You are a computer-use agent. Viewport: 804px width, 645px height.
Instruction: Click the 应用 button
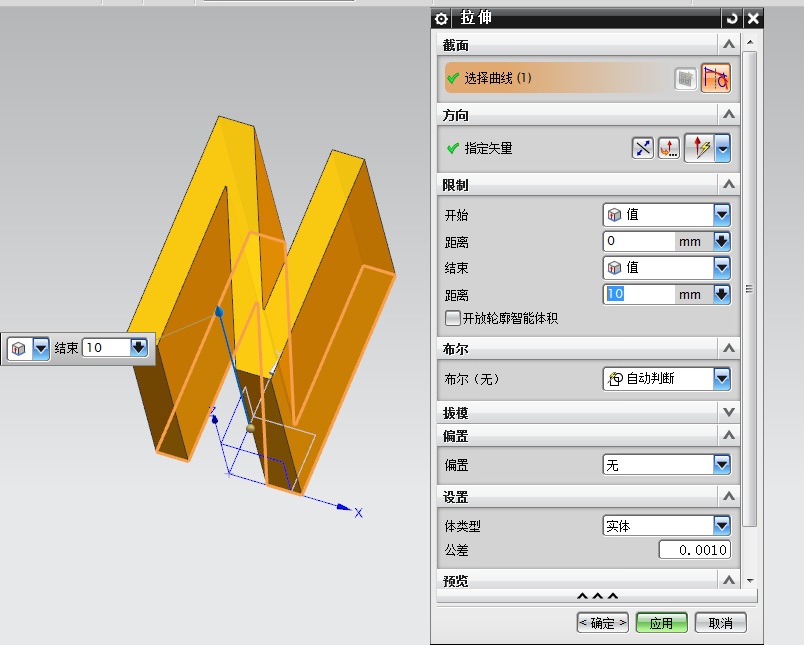pyautogui.click(x=661, y=623)
